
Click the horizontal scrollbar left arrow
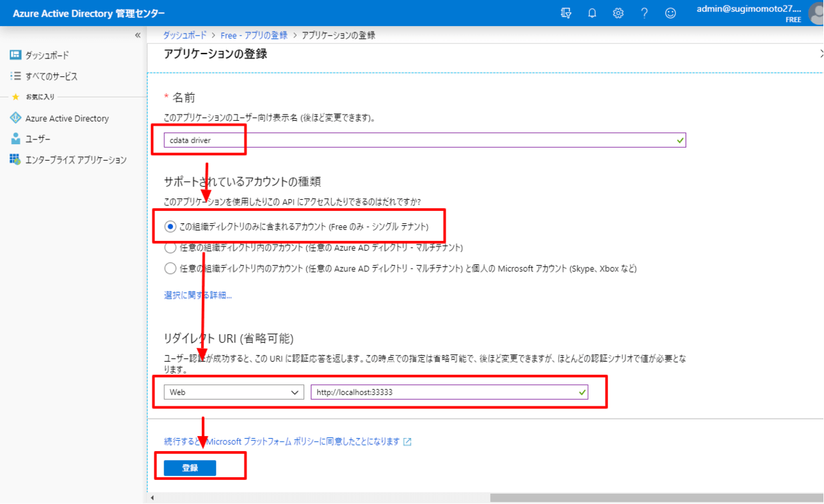pos(152,498)
